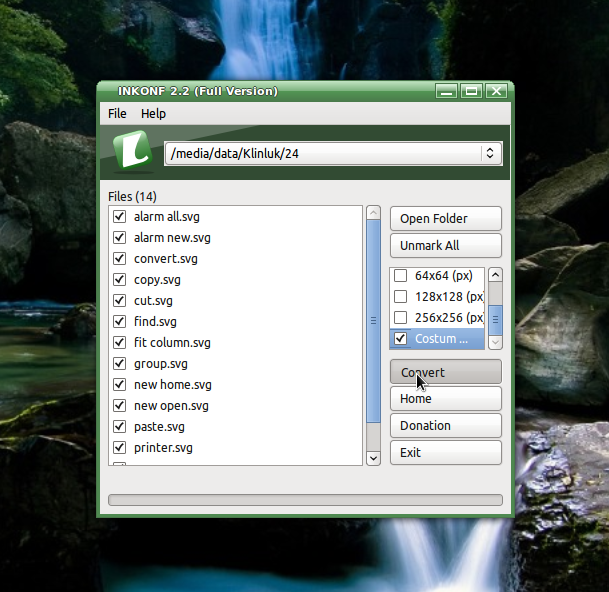This screenshot has width=609, height=592.
Task: Open the Donation button
Action: click(446, 426)
